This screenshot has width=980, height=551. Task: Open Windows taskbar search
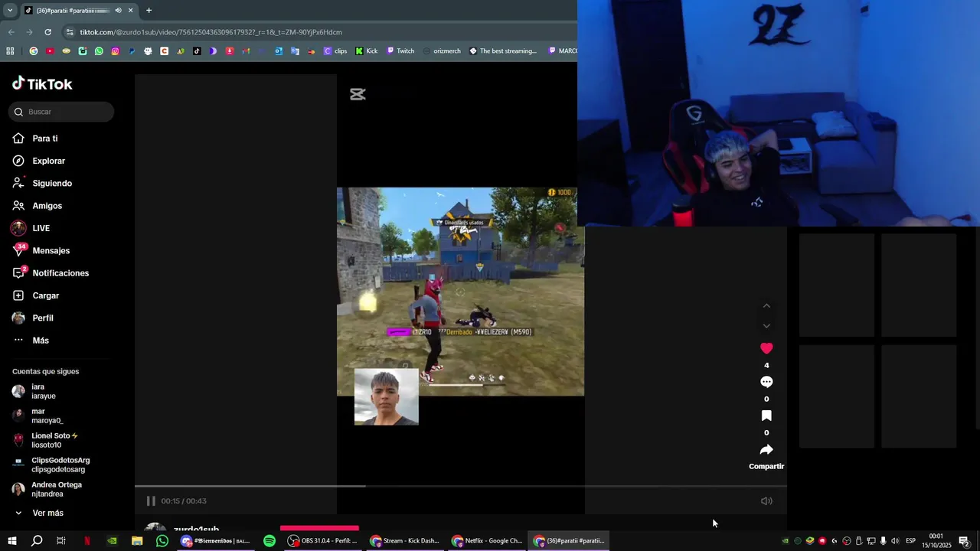click(36, 540)
